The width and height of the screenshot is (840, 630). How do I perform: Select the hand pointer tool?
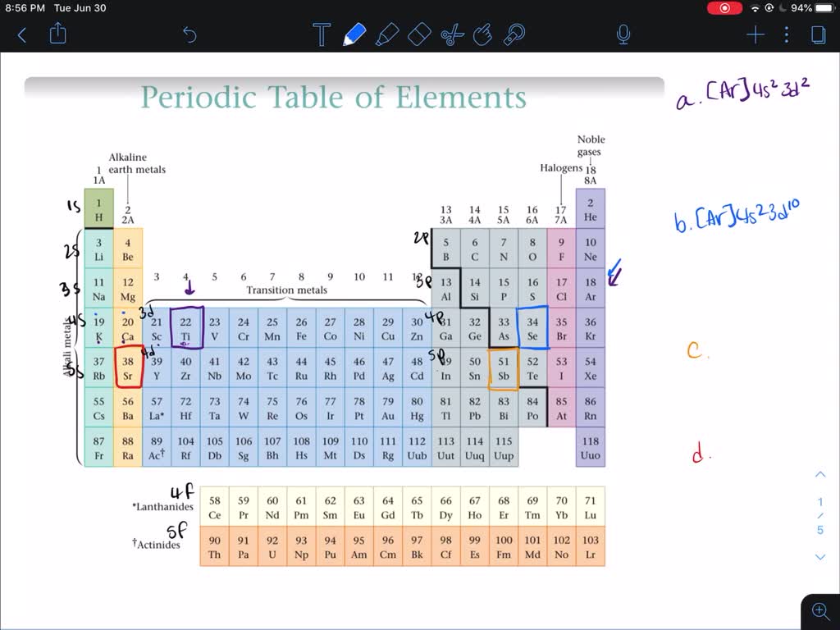pos(483,34)
